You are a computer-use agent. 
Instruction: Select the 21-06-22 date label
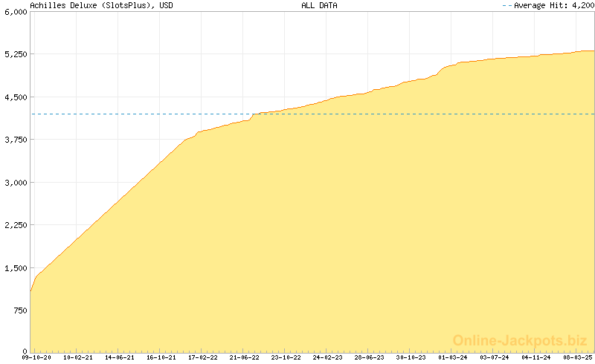coord(244,357)
